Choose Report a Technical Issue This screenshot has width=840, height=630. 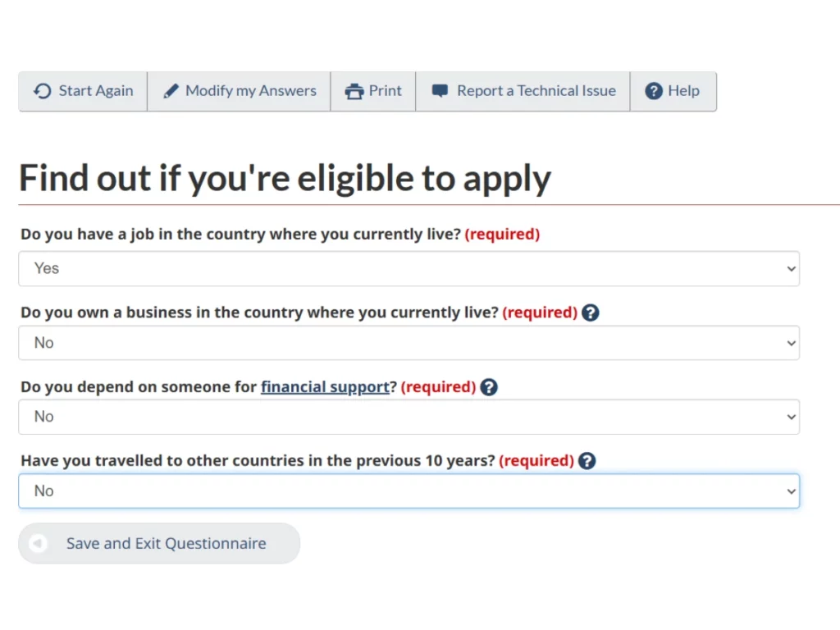tap(536, 91)
